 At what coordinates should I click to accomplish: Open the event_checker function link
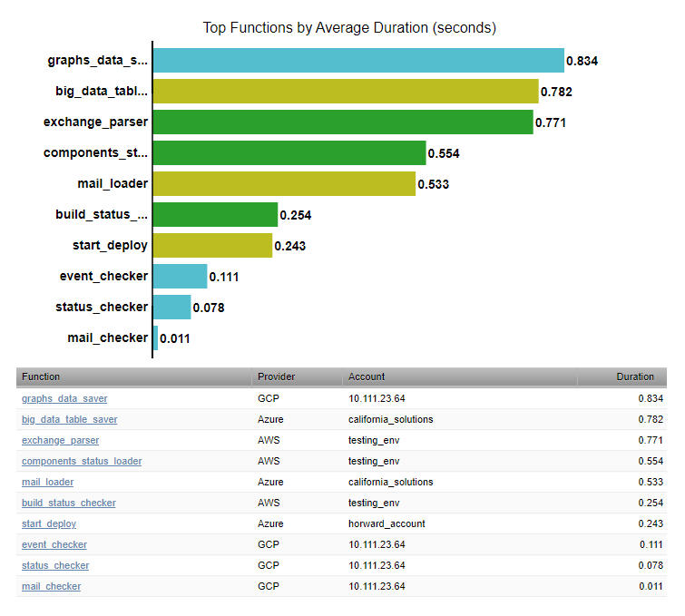click(54, 545)
